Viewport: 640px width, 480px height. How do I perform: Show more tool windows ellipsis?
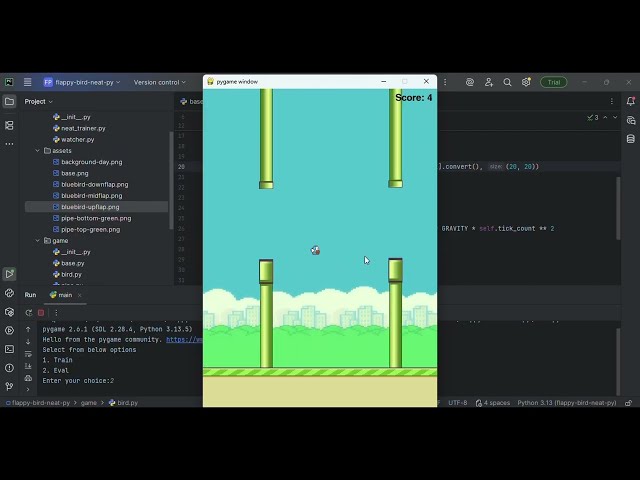(x=9, y=144)
